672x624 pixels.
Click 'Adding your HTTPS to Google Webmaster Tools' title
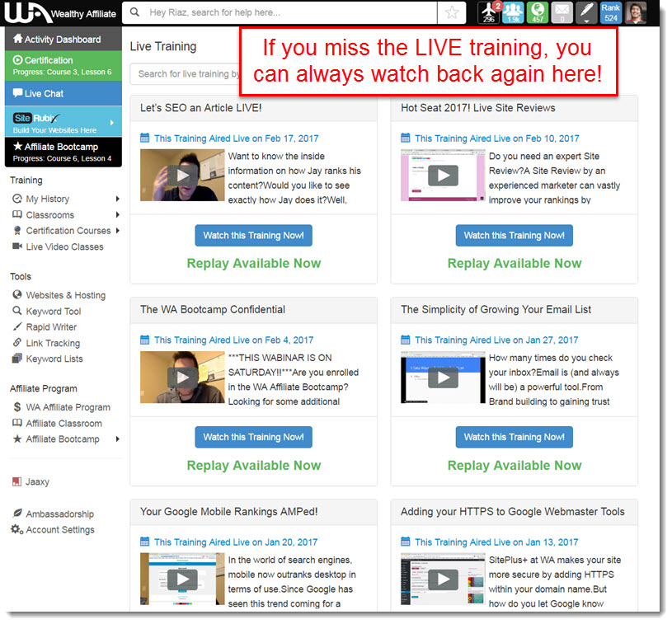tap(513, 511)
